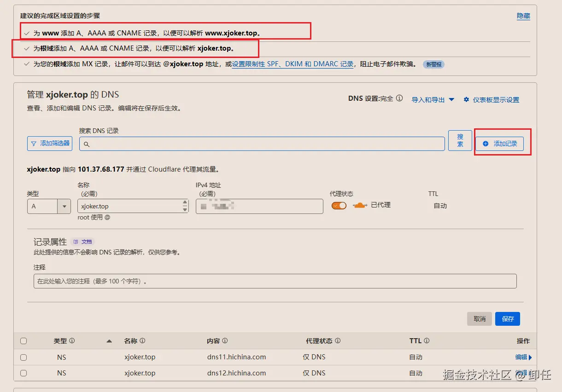Click the TTL 自动 value in the edit form
Screen dimensions: 562x392
tap(440, 206)
